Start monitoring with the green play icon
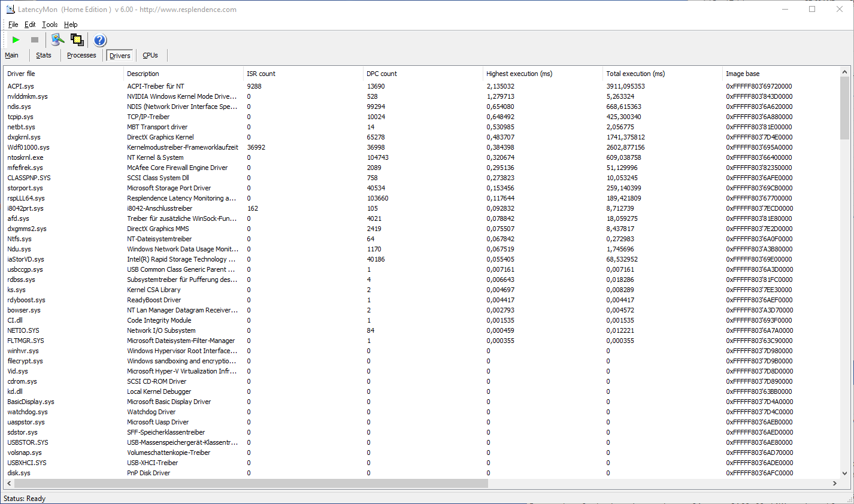This screenshot has height=504, width=854. pos(16,40)
